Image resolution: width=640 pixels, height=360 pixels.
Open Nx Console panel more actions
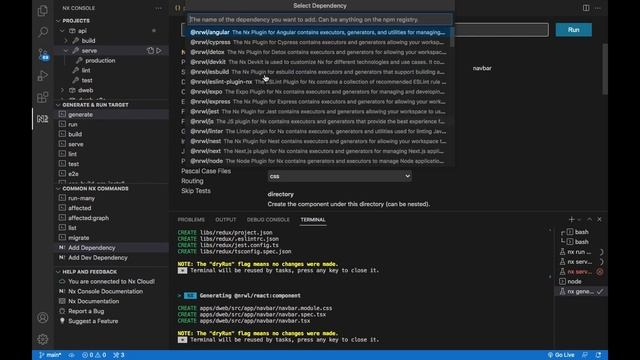pos(158,8)
